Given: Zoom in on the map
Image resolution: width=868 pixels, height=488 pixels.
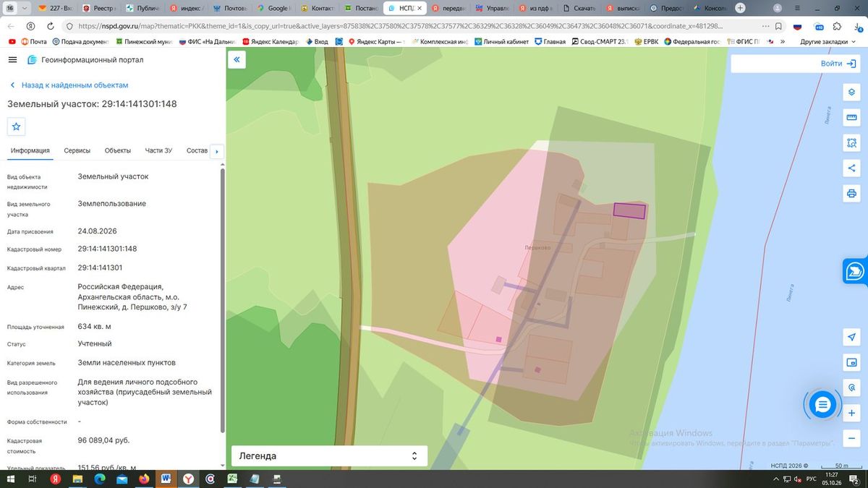Looking at the screenshot, I should [851, 414].
